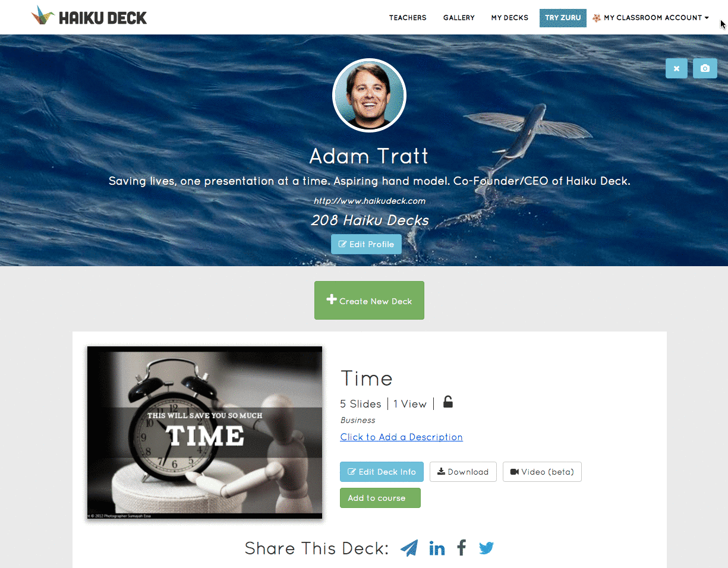The image size is (728, 568).
Task: Click the Edit Profile button
Action: tap(366, 244)
